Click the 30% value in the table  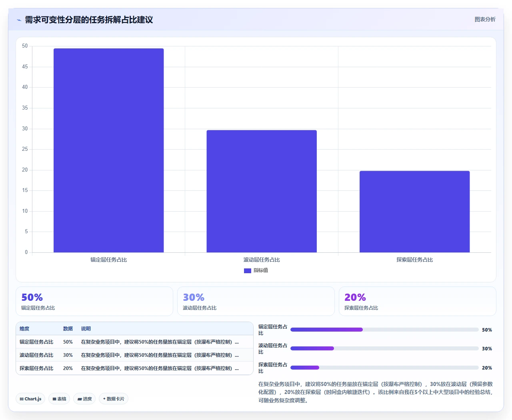pyautogui.click(x=68, y=355)
